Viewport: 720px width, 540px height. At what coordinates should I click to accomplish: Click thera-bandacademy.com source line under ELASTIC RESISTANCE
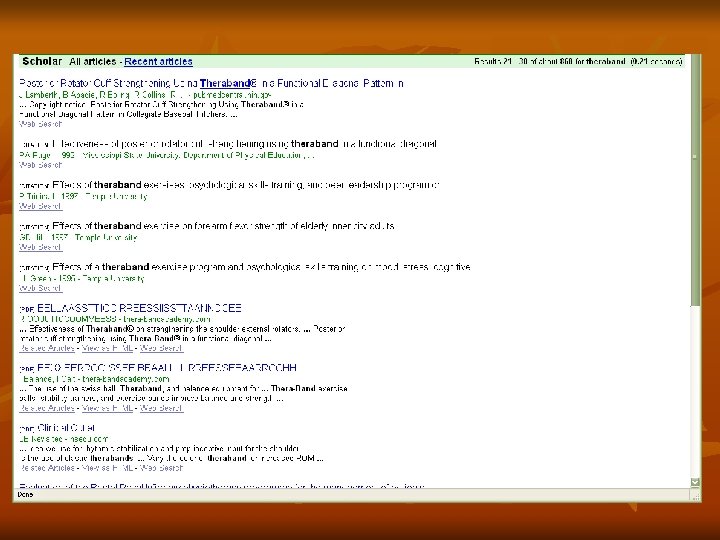115,319
